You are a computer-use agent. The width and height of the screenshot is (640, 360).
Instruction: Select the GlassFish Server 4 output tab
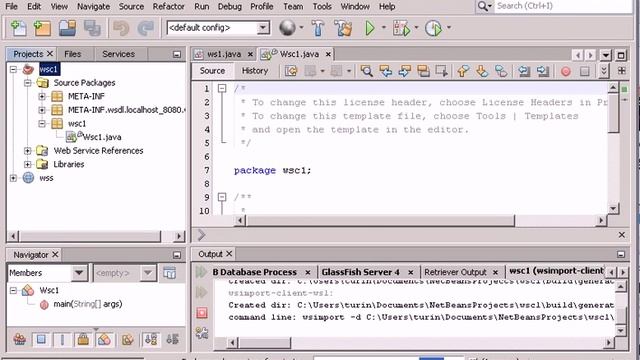point(360,272)
